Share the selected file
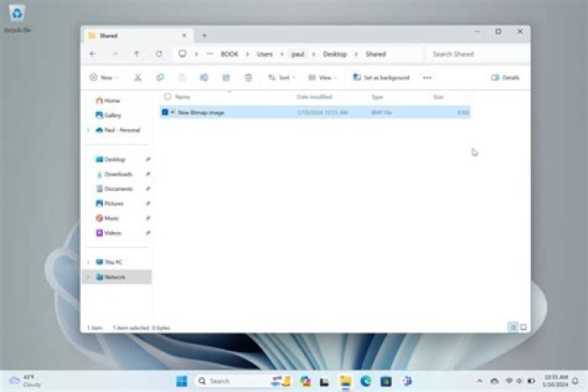This screenshot has height=392, width=588. click(x=226, y=78)
